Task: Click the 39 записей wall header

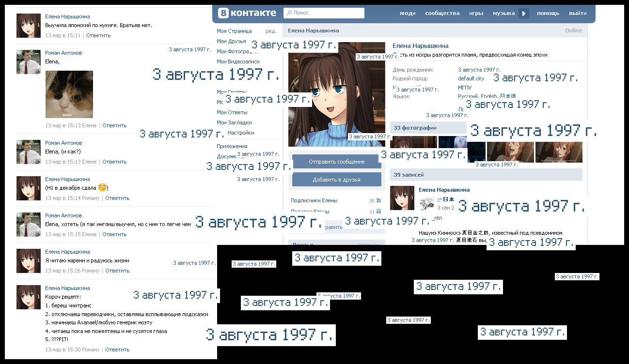Action: click(x=486, y=175)
